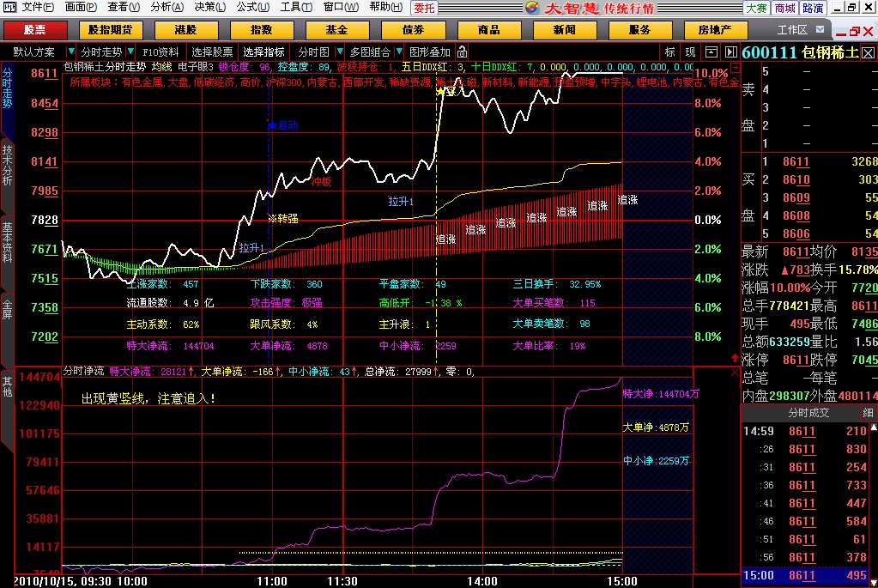878x588 pixels.
Task: Close the 分时净流 indicator pane X
Action: (x=736, y=372)
